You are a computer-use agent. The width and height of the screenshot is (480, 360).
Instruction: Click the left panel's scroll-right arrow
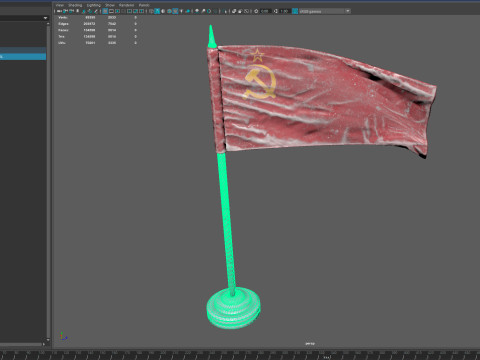coord(44,344)
